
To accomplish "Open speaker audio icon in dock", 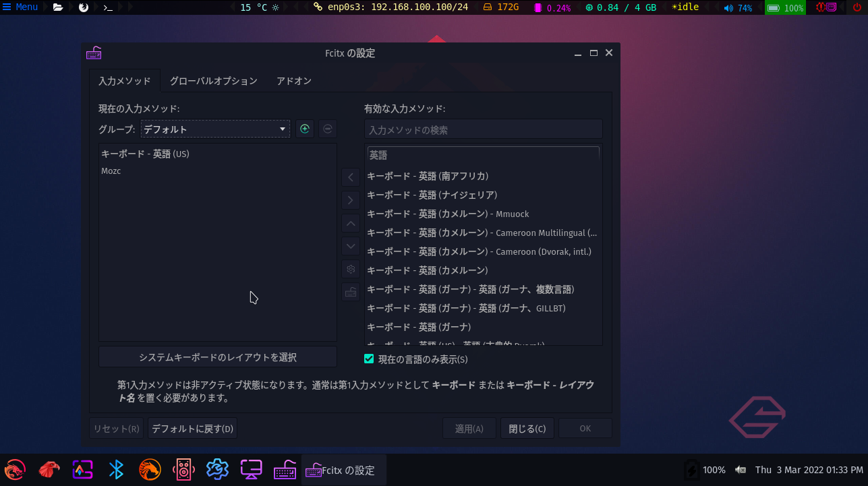I will (x=183, y=469).
